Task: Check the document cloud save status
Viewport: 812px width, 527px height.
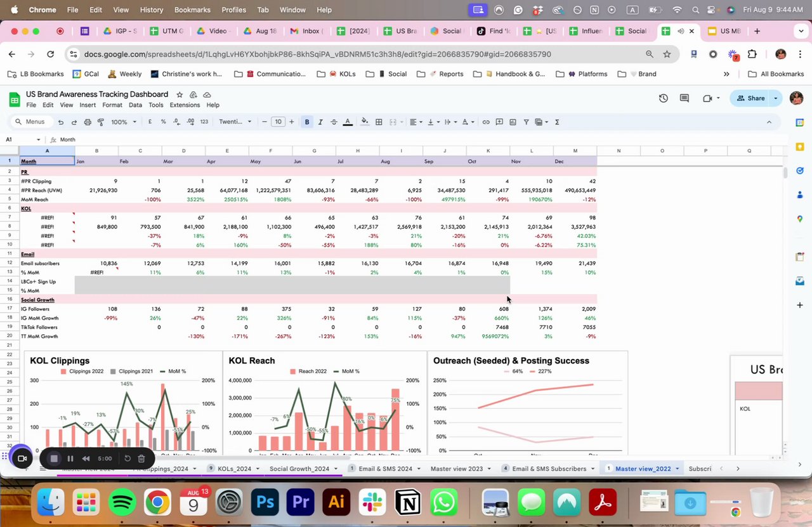Action: tap(207, 94)
